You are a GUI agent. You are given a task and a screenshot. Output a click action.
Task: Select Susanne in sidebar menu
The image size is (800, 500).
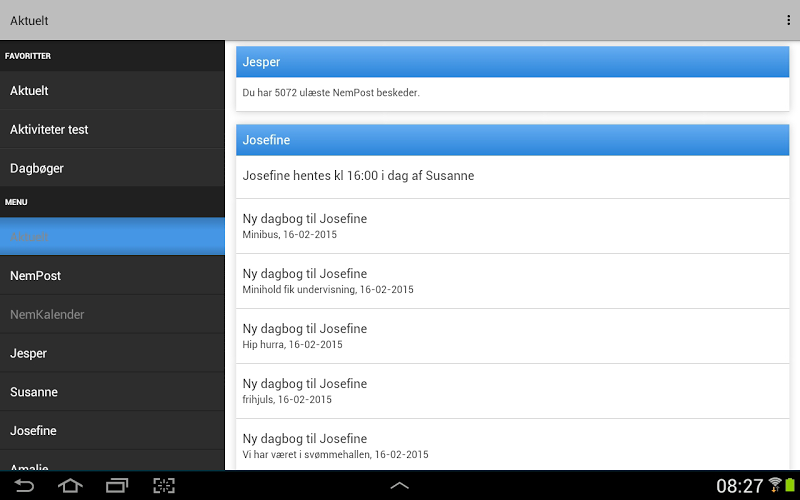coord(112,392)
